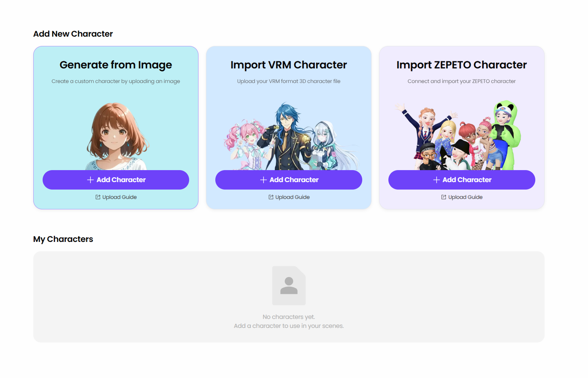Click the Import ZEPETO Character heading
Screen dimensions: 588x378
(462, 65)
